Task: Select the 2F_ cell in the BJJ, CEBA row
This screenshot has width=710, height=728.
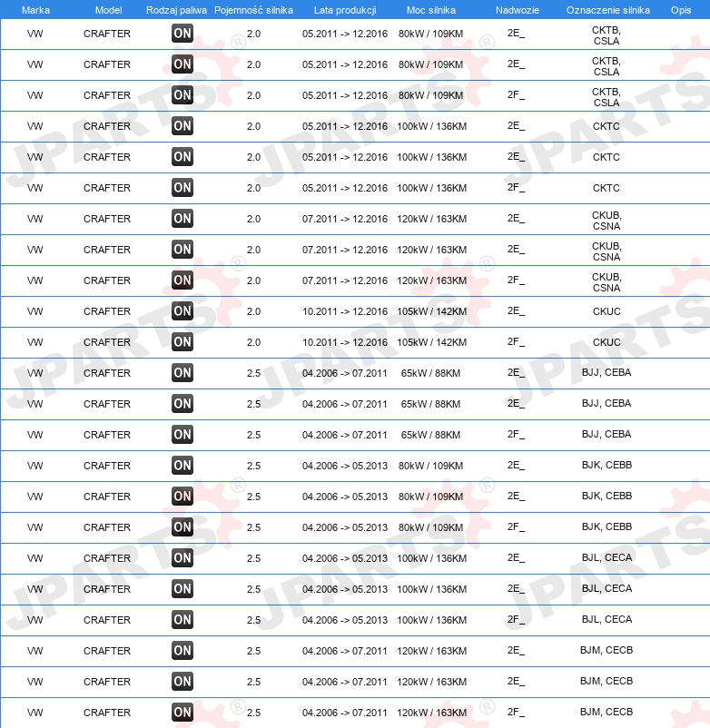Action: point(516,435)
